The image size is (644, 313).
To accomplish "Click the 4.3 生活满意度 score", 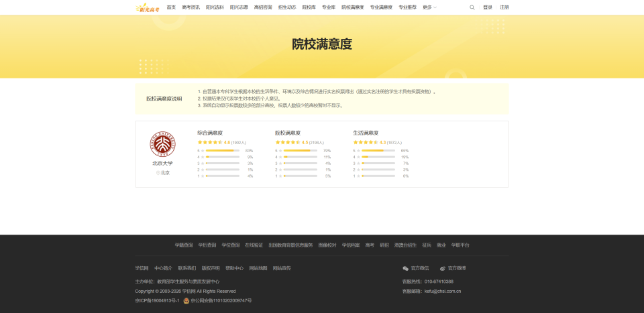I will [x=383, y=142].
